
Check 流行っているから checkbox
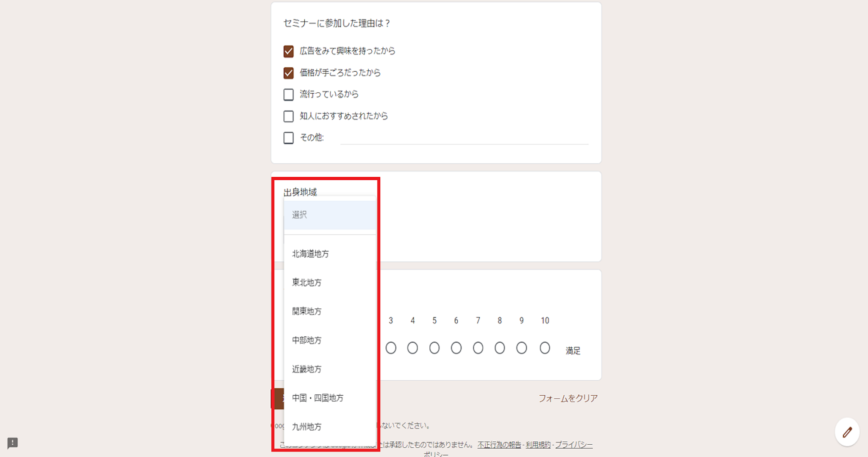289,94
